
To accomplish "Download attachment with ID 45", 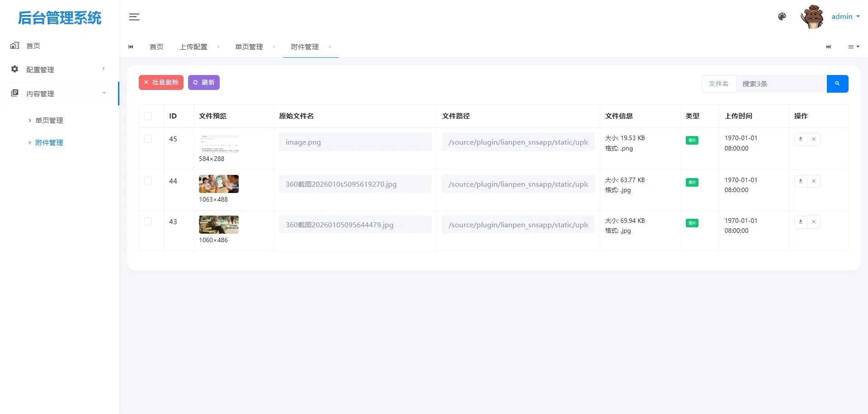I will click(800, 139).
